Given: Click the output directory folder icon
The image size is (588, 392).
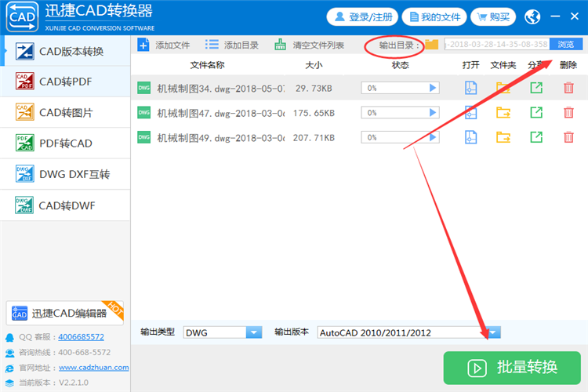Looking at the screenshot, I should [x=432, y=45].
